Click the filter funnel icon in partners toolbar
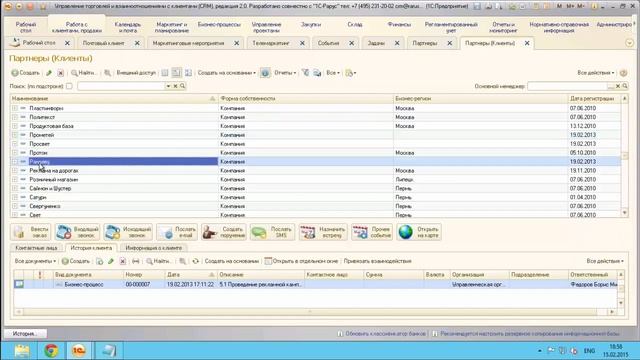640x360 pixels. point(305,73)
